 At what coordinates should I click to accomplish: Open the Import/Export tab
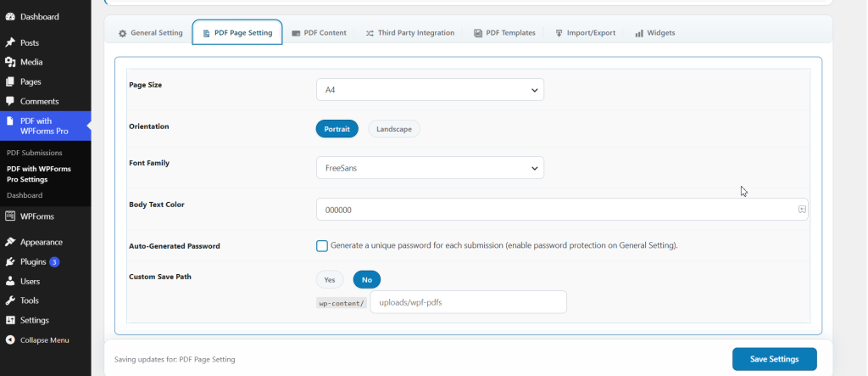click(x=586, y=33)
